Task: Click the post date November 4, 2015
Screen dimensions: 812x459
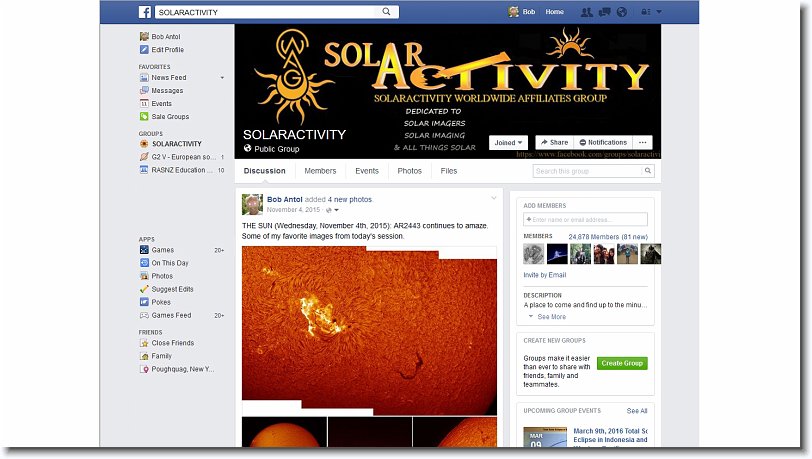Action: tap(293, 210)
